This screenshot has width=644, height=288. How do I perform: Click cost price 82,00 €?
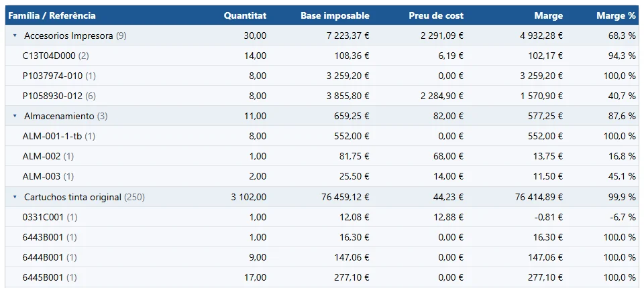point(449,116)
